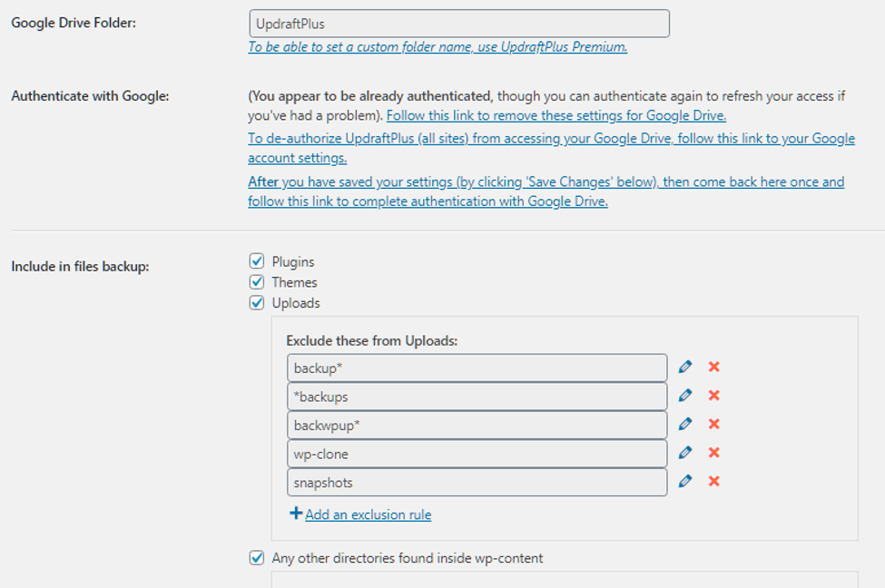Edit the *backups exclusion rule
The width and height of the screenshot is (885, 588).
[x=685, y=396]
